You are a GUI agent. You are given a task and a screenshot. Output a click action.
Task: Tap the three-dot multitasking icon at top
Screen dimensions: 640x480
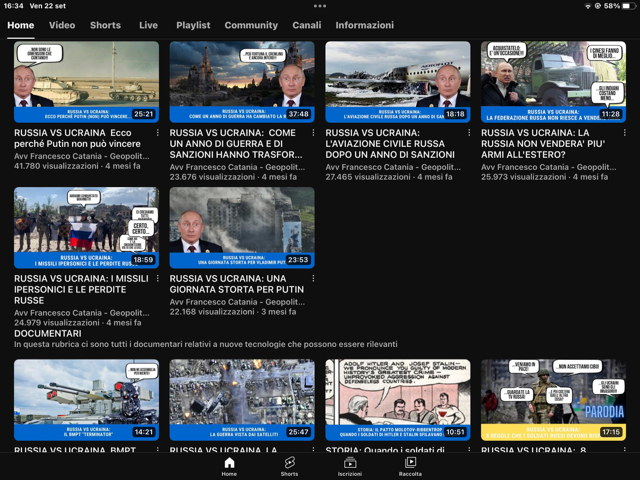(320, 6)
